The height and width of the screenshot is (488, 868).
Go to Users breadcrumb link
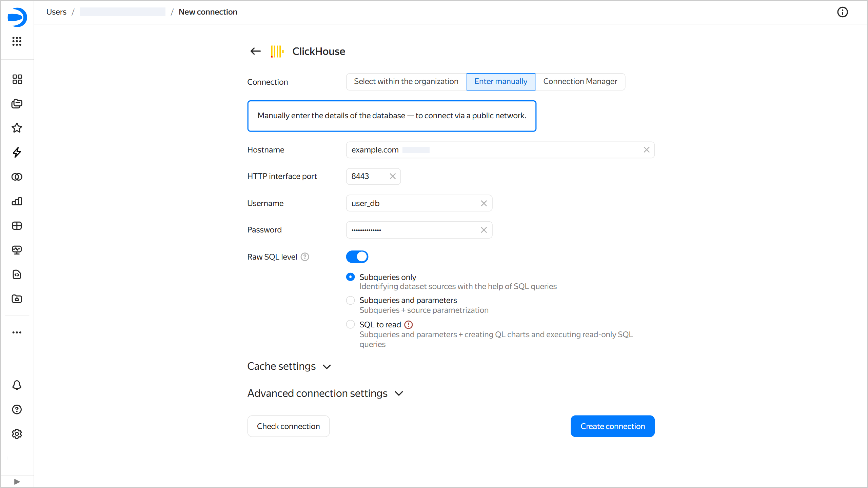click(56, 12)
